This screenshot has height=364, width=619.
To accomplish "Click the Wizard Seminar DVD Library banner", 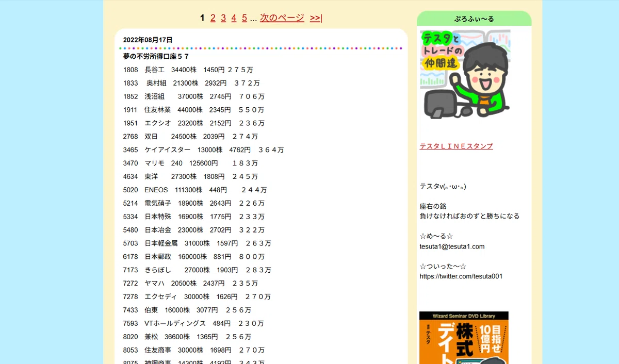I will click(x=464, y=338).
